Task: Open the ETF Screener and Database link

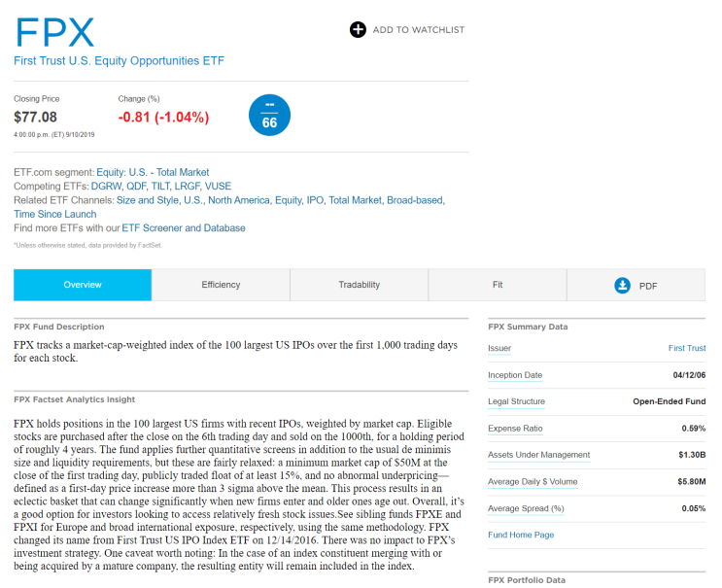Action: click(x=184, y=228)
